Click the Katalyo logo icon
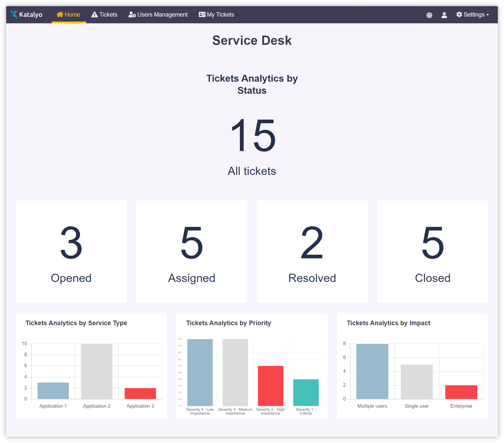 pyautogui.click(x=14, y=15)
